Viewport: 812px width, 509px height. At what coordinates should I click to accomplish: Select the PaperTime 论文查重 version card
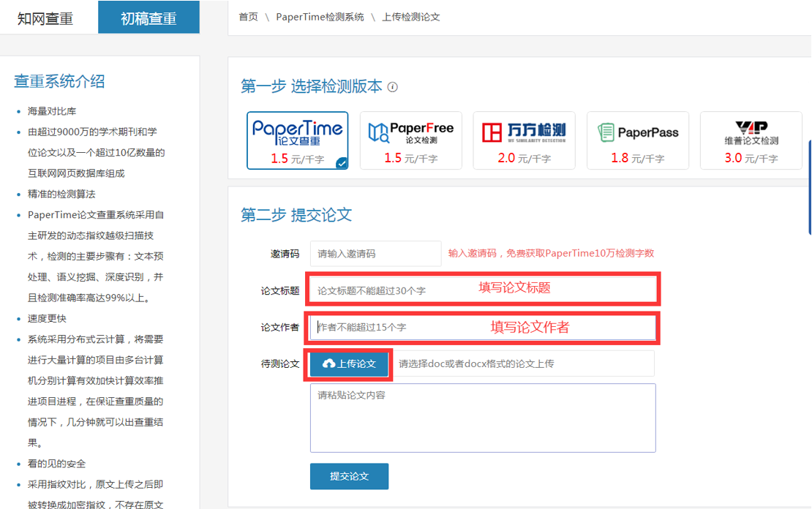(x=297, y=140)
